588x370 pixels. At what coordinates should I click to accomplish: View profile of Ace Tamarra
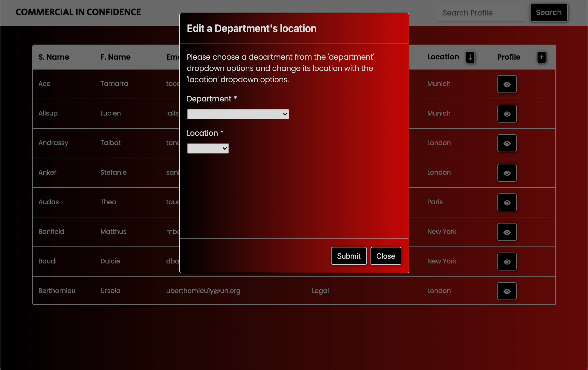pyautogui.click(x=507, y=84)
